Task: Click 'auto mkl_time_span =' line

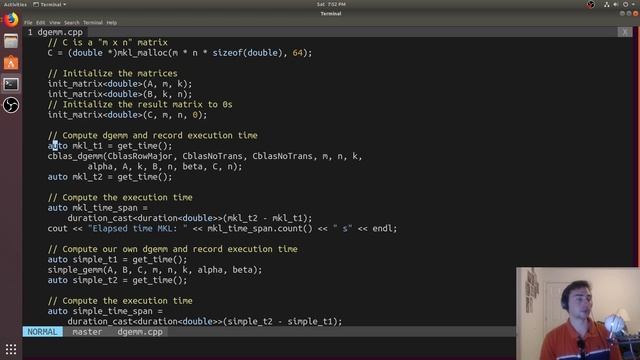Action: pyautogui.click(x=98, y=208)
